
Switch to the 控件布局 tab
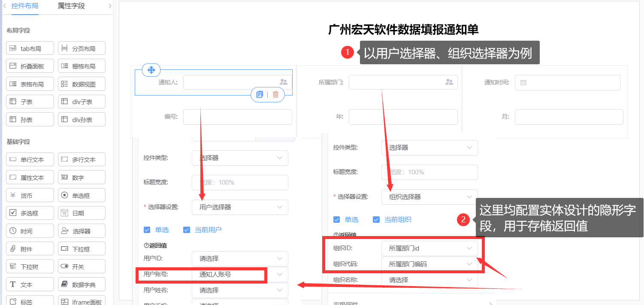click(25, 6)
